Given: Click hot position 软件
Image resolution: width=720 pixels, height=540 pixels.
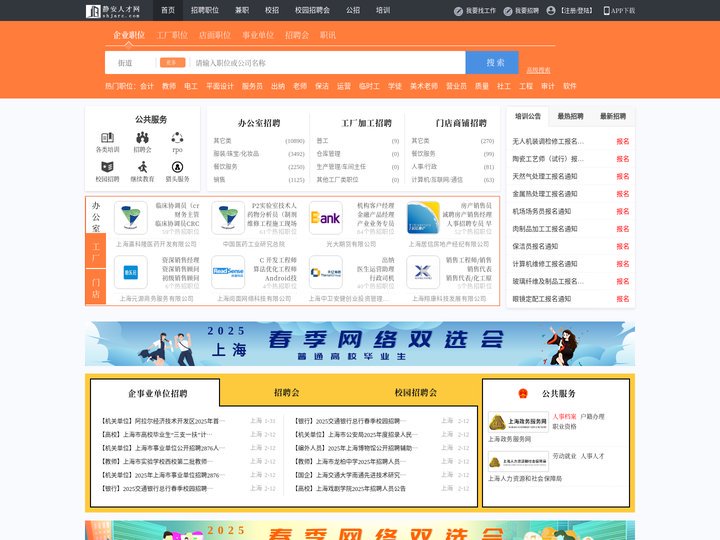Looking at the screenshot, I should (x=570, y=86).
